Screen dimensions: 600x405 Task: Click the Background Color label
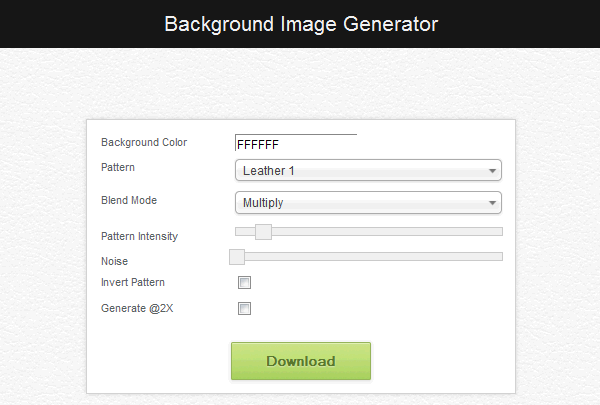pyautogui.click(x=144, y=142)
